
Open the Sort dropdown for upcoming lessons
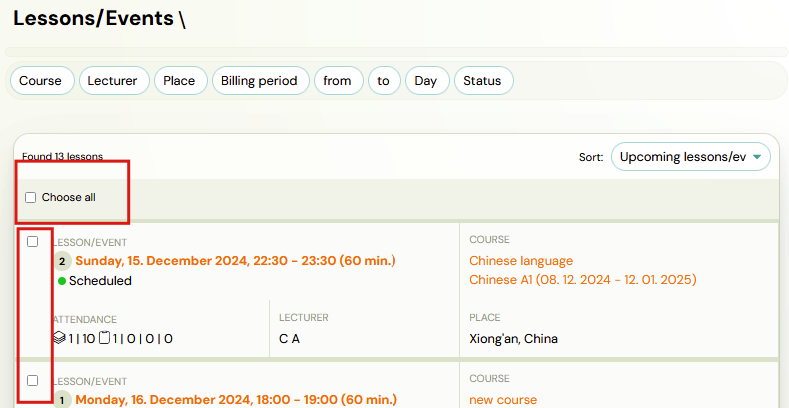[x=691, y=157]
